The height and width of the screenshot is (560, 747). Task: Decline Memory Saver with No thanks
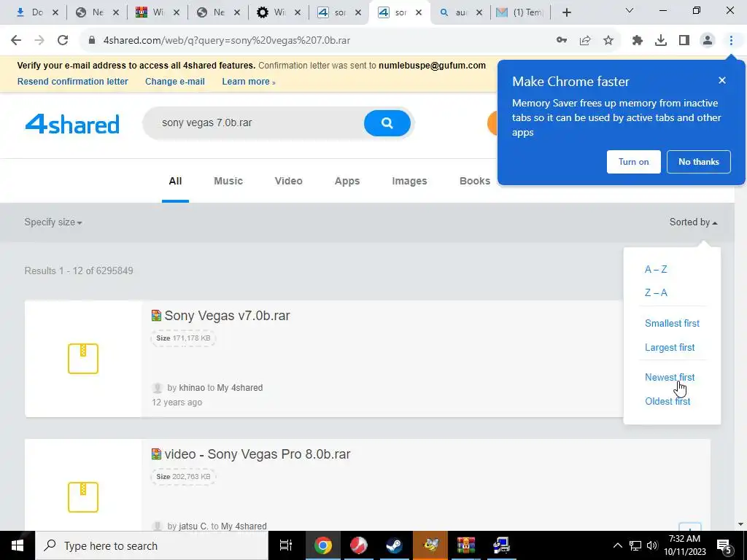click(698, 162)
